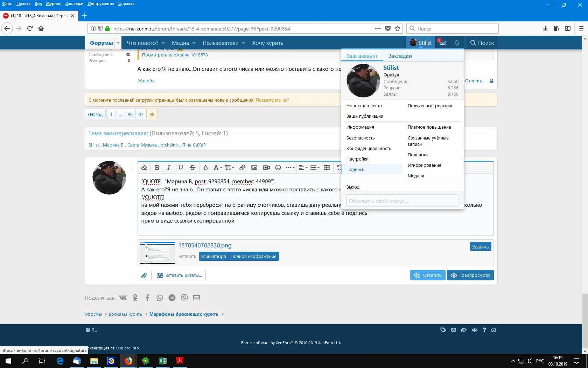Open the notifications bell icon
This screenshot has height=368, width=588.
[457, 43]
